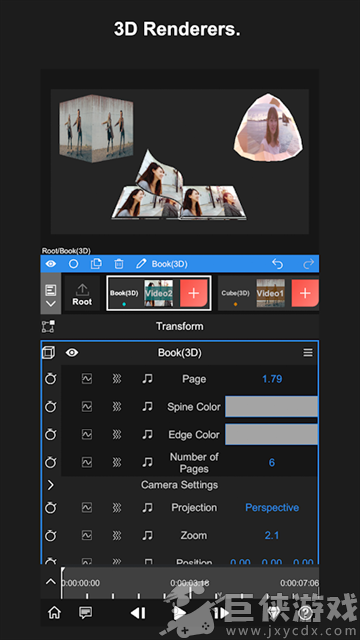This screenshot has height=640, width=360.
Task: Duplicate the layer with the copy icon
Action: point(96,264)
